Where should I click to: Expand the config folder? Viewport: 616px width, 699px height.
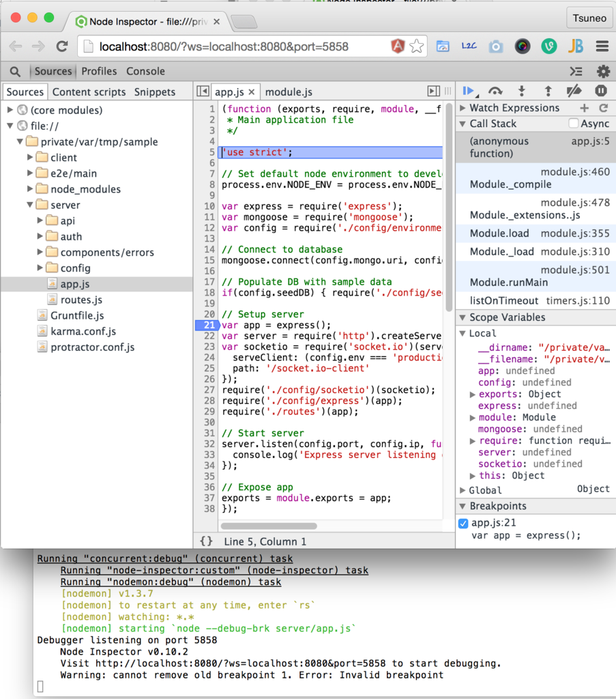40,268
